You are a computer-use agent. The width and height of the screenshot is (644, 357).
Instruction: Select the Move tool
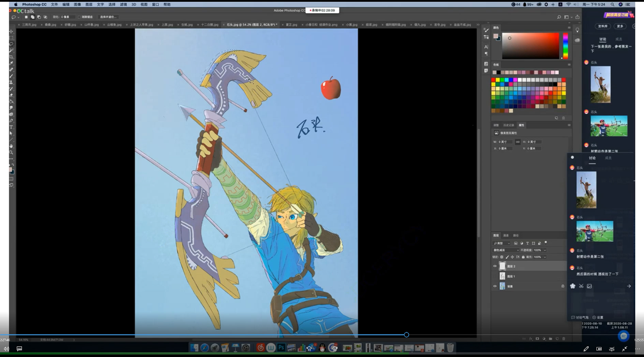11,31
